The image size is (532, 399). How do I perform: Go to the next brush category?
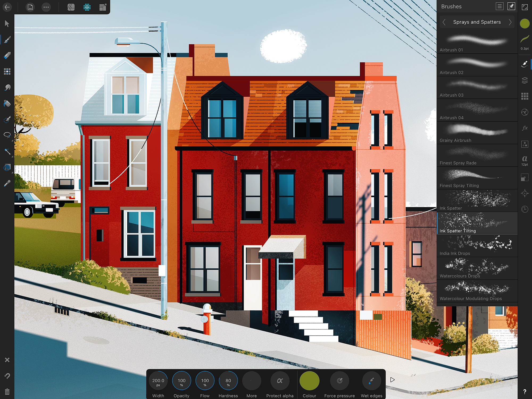(x=510, y=22)
